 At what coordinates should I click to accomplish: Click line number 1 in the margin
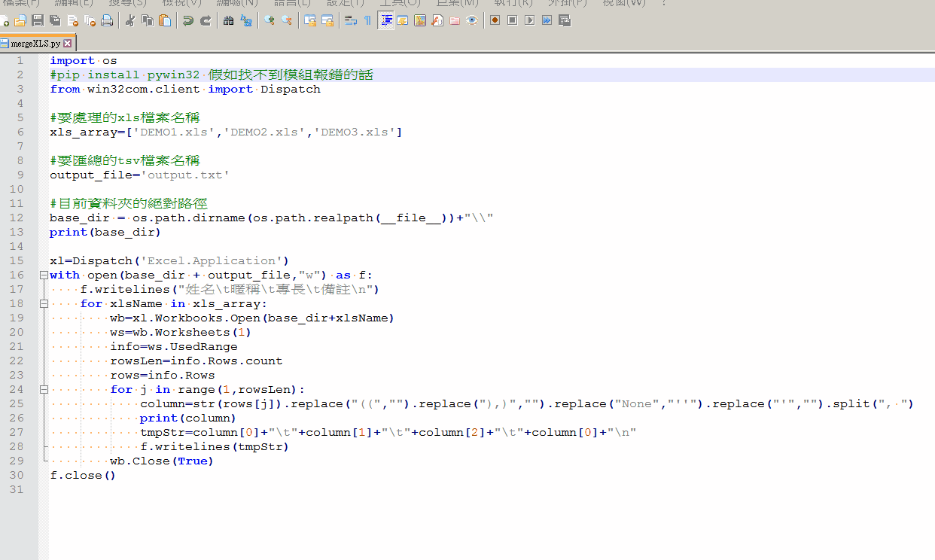click(x=20, y=61)
